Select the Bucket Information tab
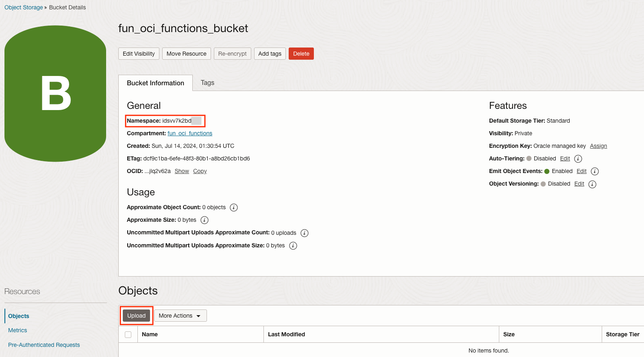 (155, 83)
